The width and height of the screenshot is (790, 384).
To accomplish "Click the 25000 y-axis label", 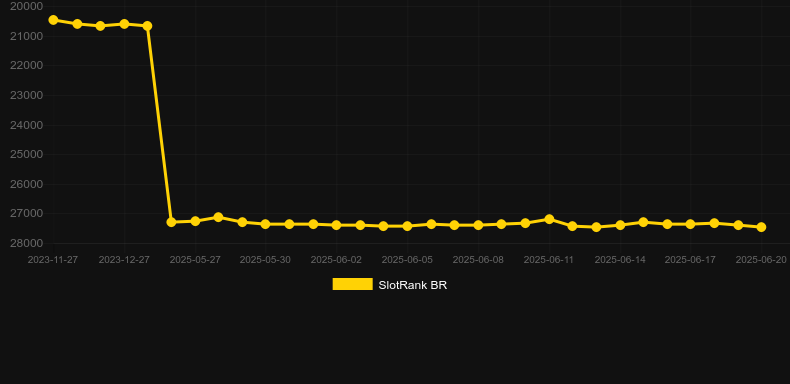I will pos(26,154).
